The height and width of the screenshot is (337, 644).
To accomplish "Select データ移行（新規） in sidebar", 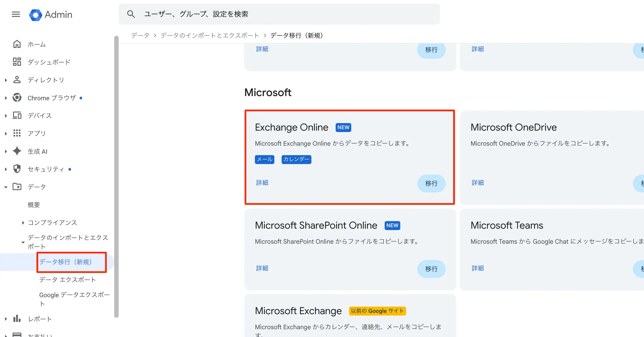I will click(66, 262).
